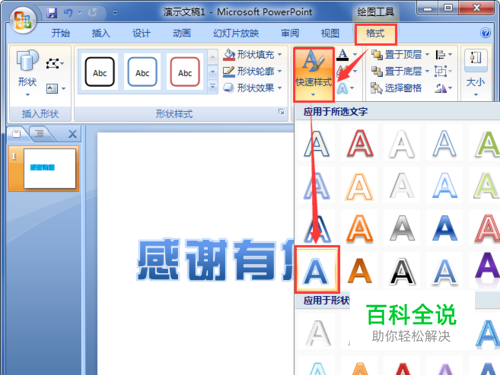This screenshot has height=375, width=500.
Task: Apply the purple A text style
Action: pos(487,268)
